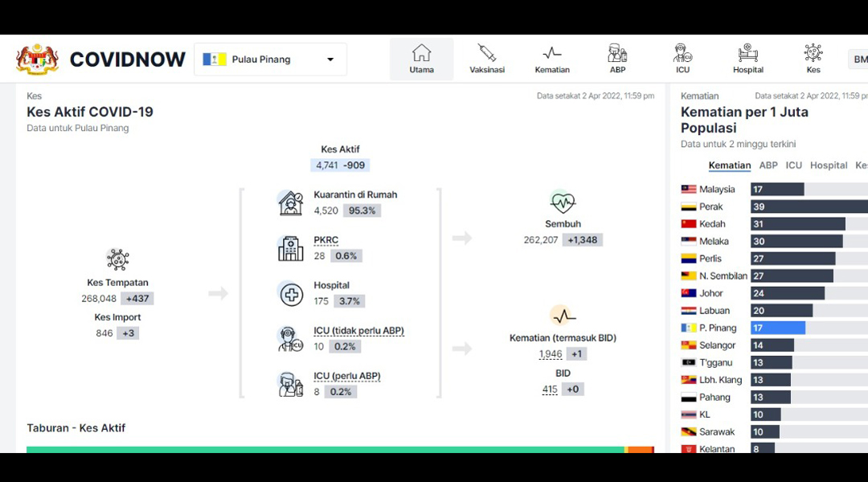This screenshot has width=868, height=482.
Task: Open the ICU nav tab
Action: 682,59
